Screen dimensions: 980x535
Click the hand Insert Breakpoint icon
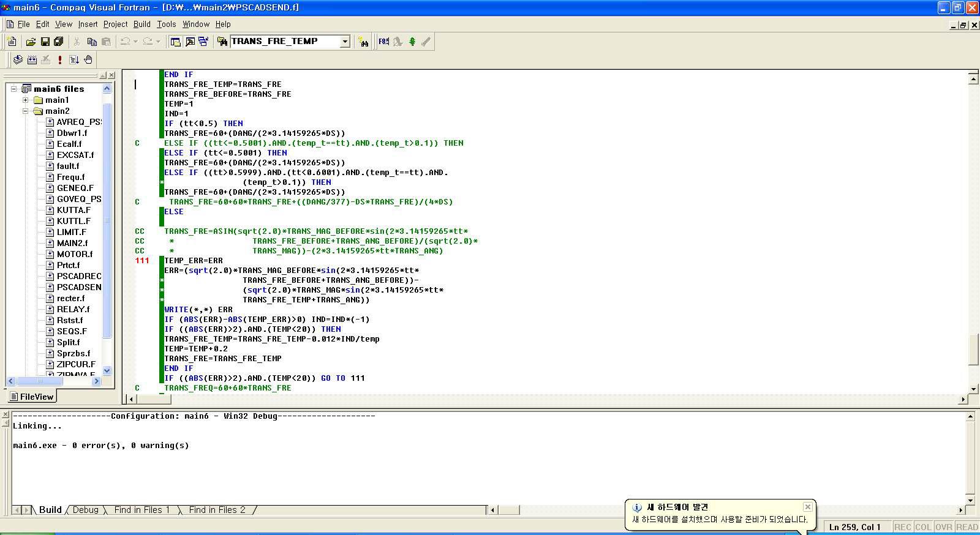88,59
